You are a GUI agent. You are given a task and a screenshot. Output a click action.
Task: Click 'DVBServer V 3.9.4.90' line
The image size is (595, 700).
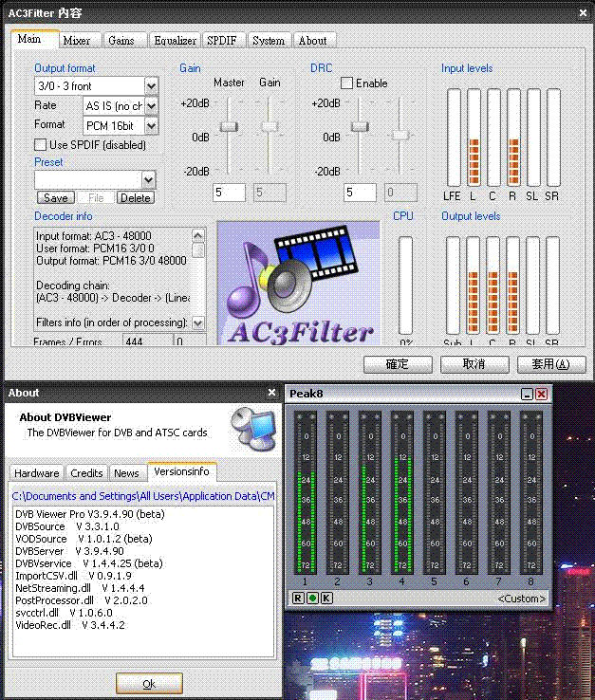click(x=69, y=551)
